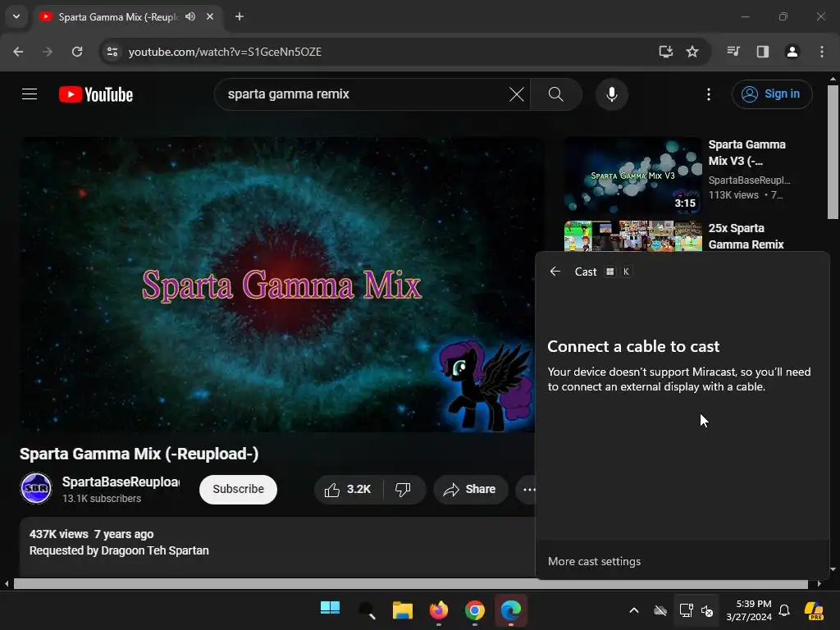Go to YouTube home via logo
The image size is (840, 630).
point(96,94)
